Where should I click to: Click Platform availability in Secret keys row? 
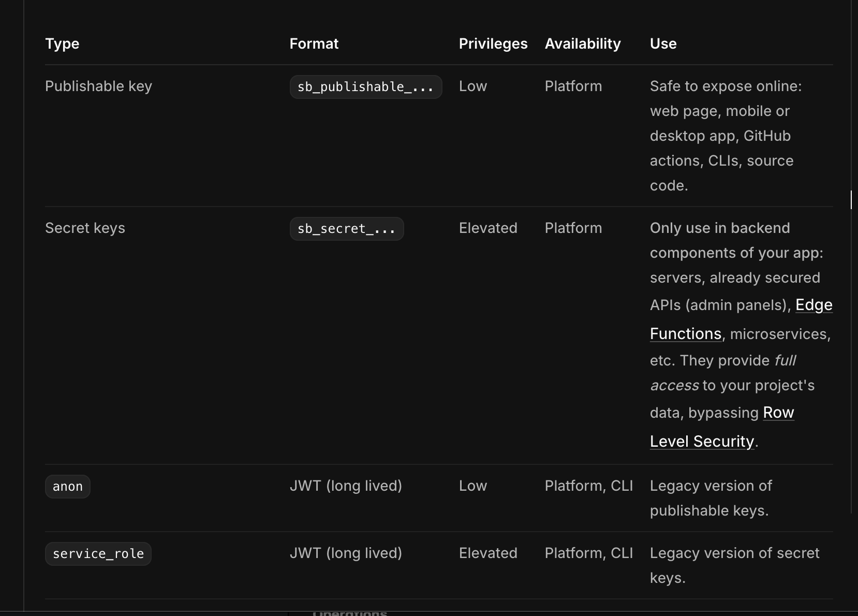point(573,228)
